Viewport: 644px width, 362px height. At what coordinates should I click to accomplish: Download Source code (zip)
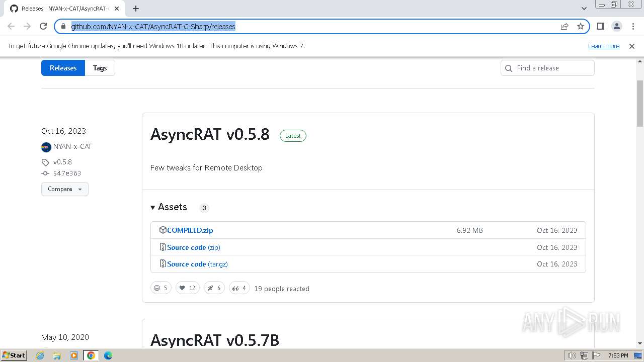[x=194, y=247]
